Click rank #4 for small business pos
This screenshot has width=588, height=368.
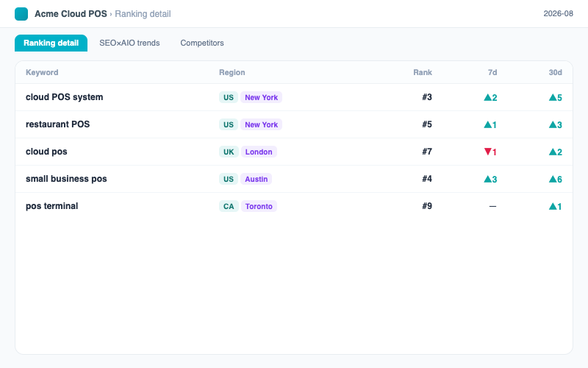coord(427,179)
